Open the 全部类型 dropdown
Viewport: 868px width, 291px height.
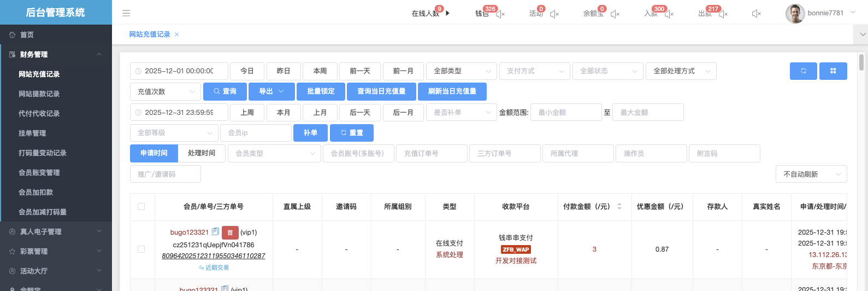pos(461,71)
